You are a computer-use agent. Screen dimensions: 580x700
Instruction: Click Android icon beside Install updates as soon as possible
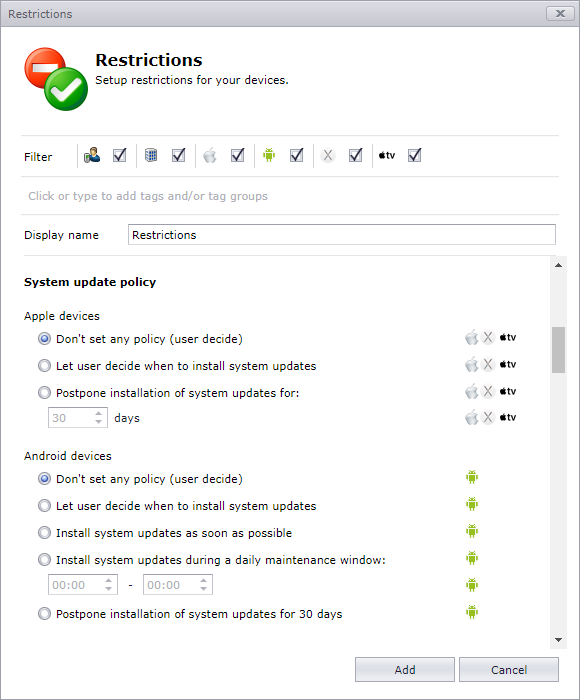472,531
